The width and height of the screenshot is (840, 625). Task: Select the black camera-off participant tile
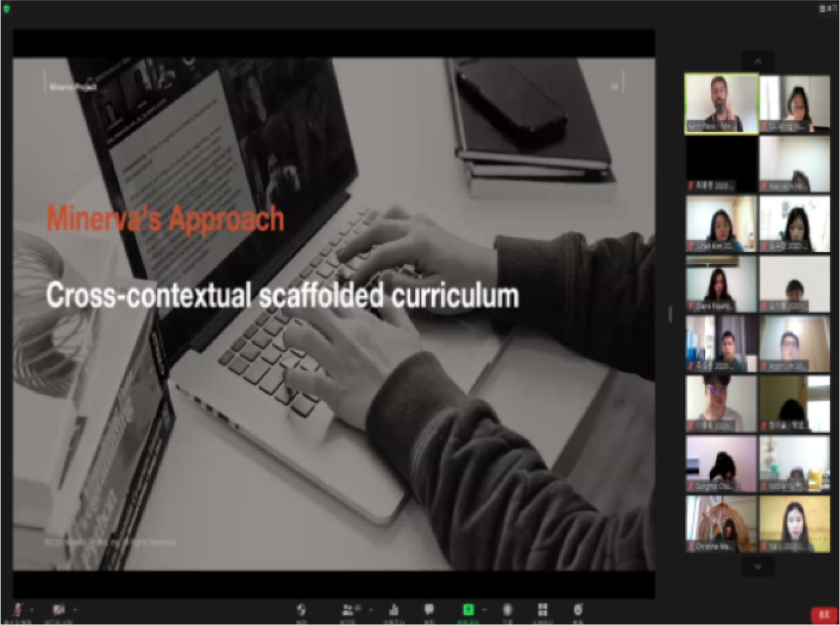(721, 164)
